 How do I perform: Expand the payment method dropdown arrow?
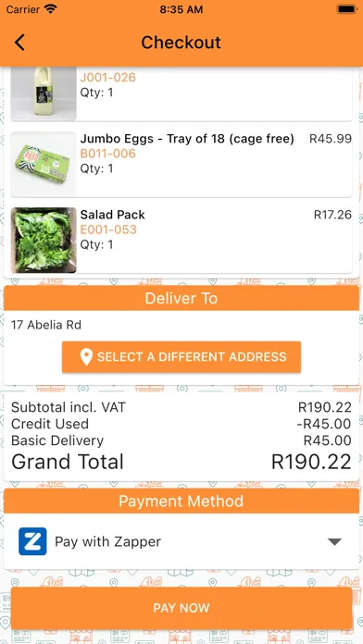click(335, 541)
